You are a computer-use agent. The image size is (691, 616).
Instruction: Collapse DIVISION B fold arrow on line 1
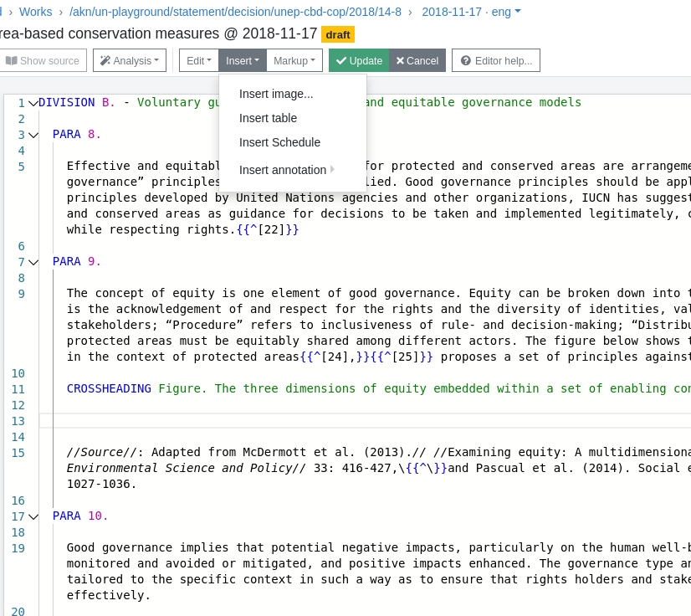tap(33, 103)
